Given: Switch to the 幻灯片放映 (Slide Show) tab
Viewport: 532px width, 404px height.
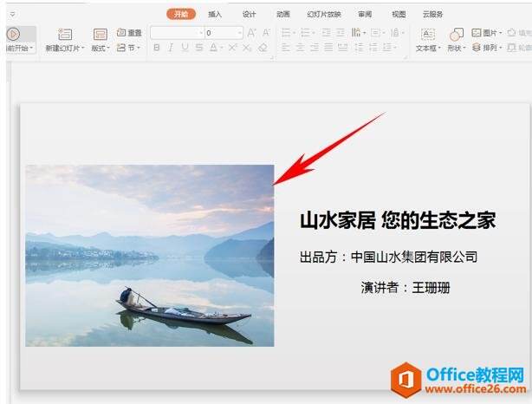Looking at the screenshot, I should 324,14.
